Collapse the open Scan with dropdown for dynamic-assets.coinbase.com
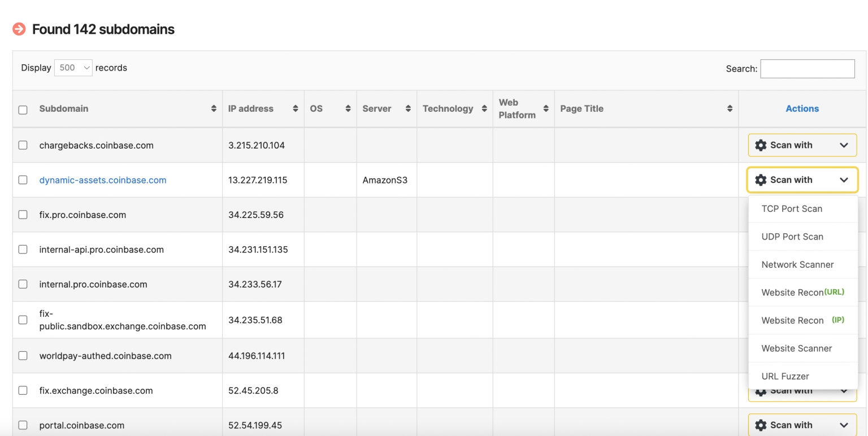The image size is (868, 436). (x=844, y=180)
